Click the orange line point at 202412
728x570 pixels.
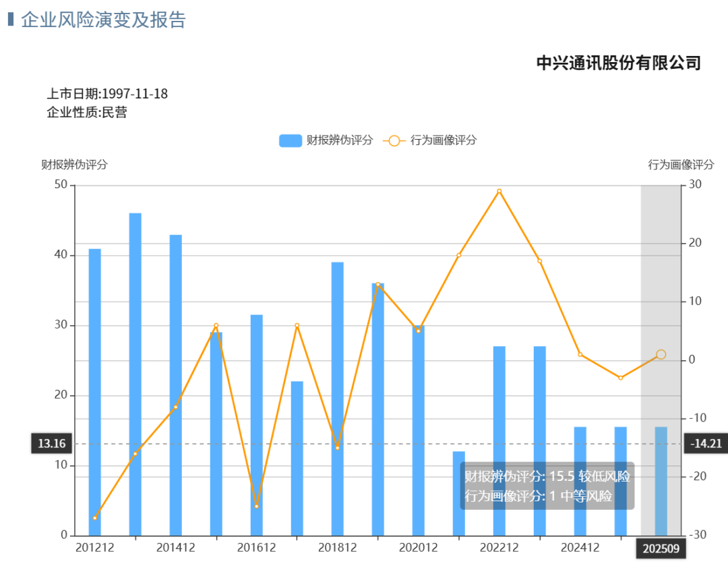coord(580,354)
